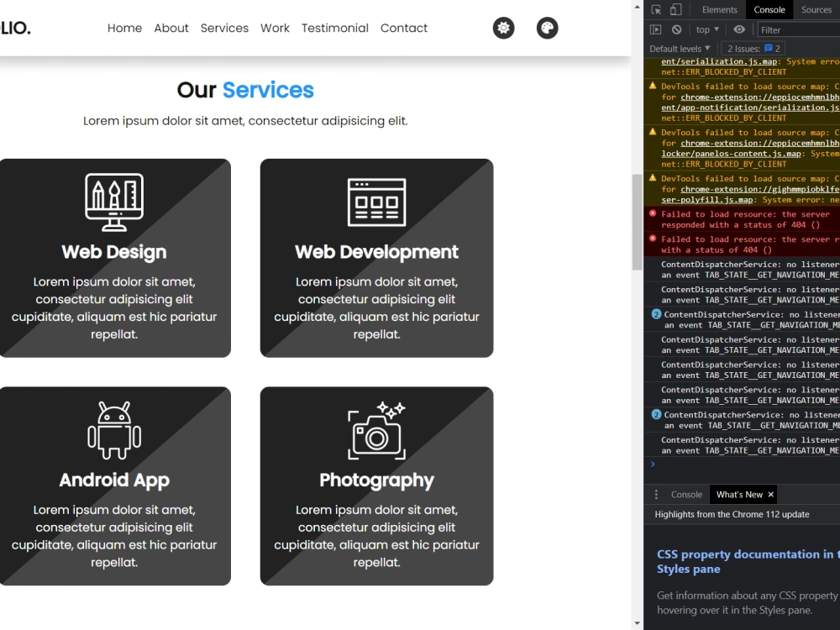The image size is (840, 630).
Task: Click the page scrollbar thumb
Action: [637, 223]
